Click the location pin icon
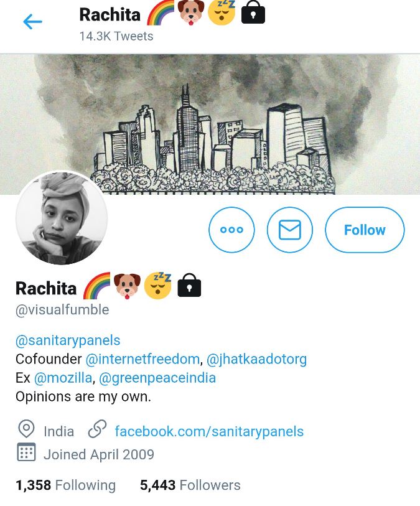This screenshot has height=506, width=420. [x=26, y=429]
